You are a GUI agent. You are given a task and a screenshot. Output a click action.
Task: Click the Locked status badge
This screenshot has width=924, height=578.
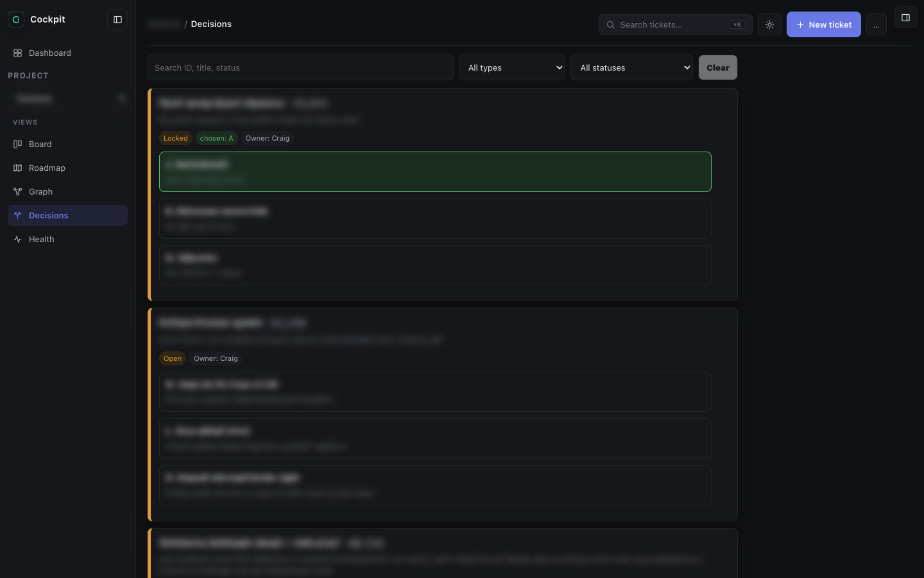coord(175,138)
